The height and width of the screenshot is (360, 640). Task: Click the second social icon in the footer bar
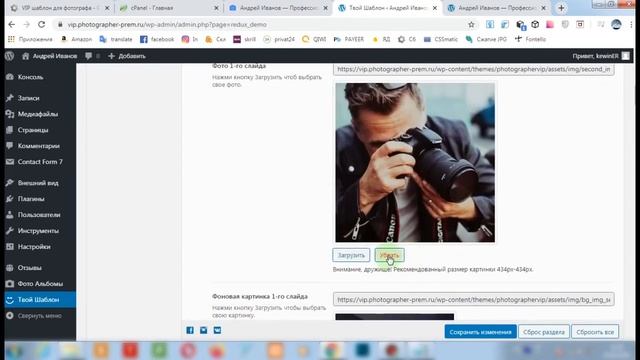[203, 330]
